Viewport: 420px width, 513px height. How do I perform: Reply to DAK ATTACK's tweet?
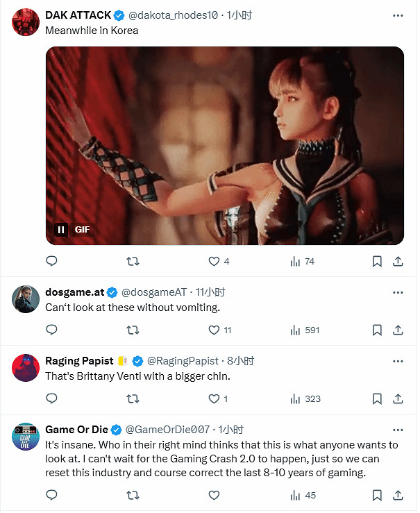coord(51,261)
